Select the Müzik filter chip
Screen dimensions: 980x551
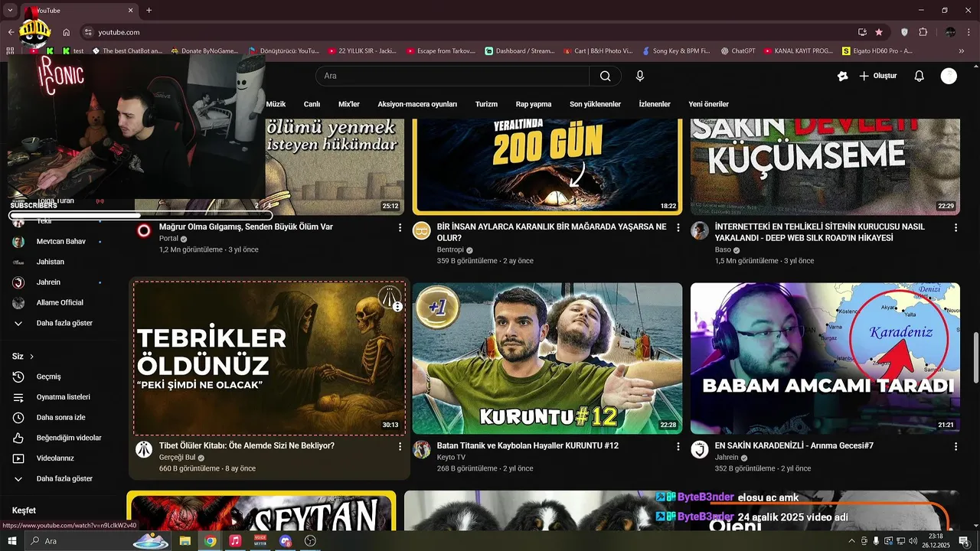[276, 104]
